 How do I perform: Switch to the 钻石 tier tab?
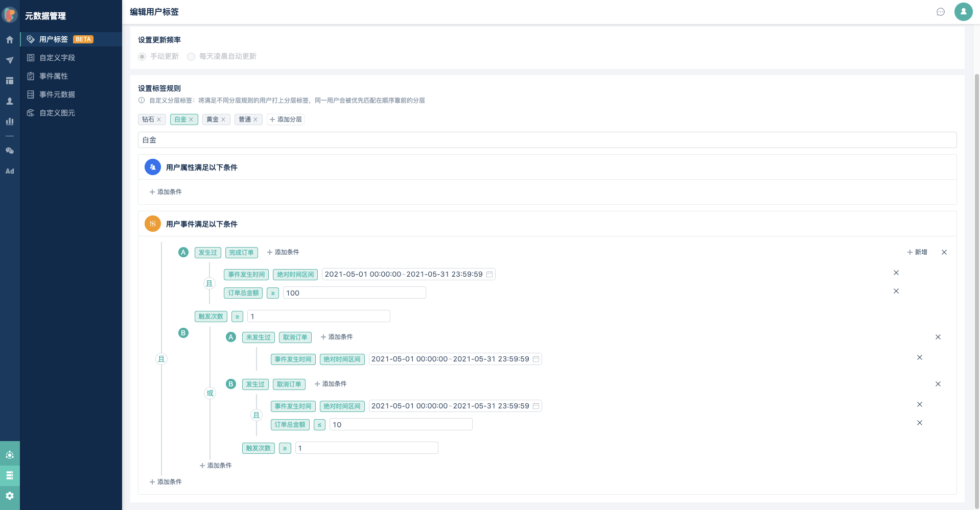point(148,119)
